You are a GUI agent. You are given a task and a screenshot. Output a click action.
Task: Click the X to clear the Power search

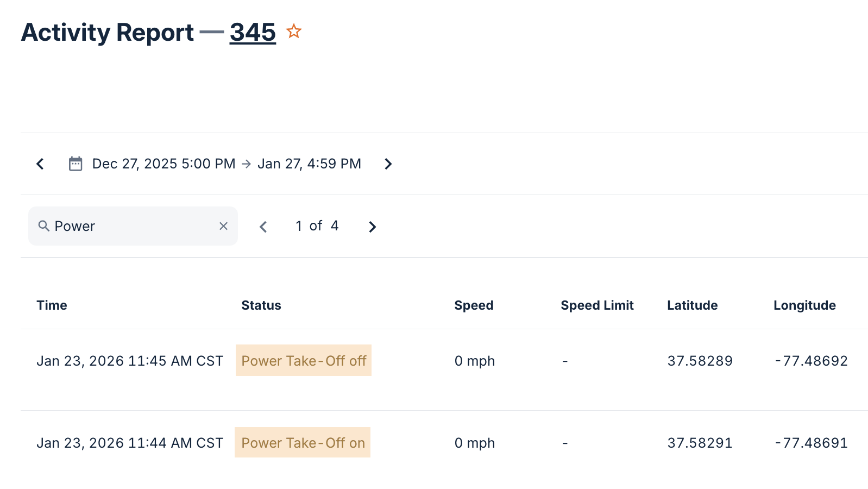(x=223, y=226)
